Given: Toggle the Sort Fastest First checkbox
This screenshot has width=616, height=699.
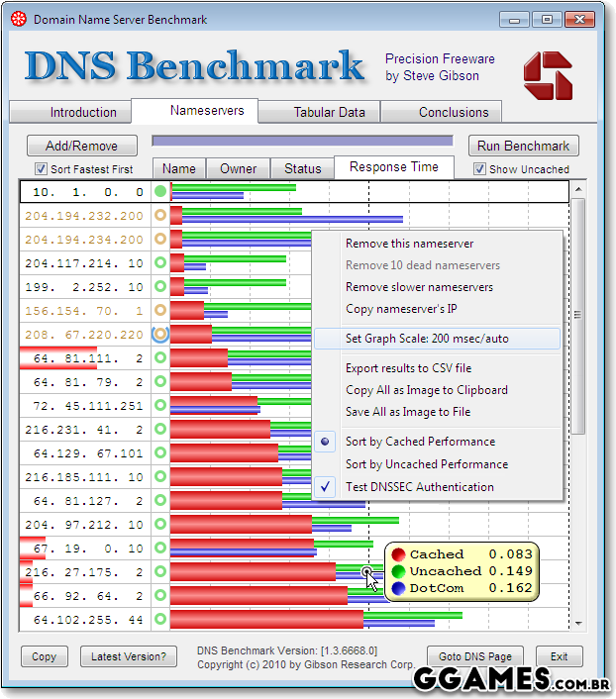Looking at the screenshot, I should point(42,169).
